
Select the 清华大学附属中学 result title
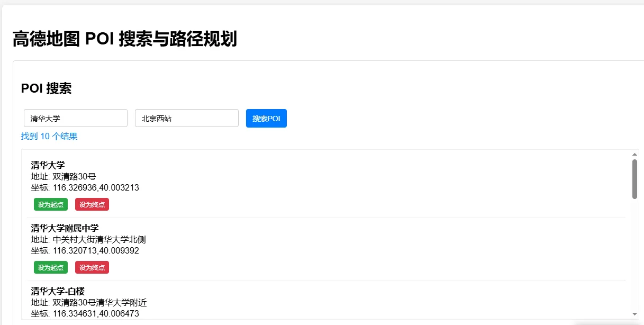coord(65,228)
